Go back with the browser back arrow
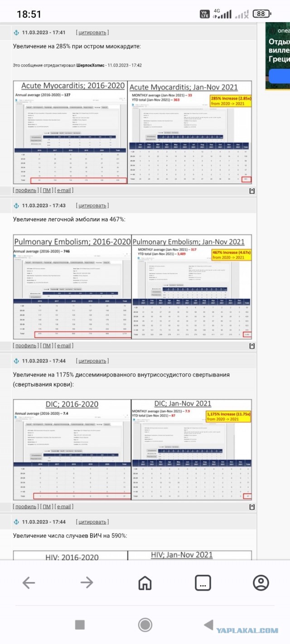Viewport: 290px width, 644px height. click(x=29, y=583)
